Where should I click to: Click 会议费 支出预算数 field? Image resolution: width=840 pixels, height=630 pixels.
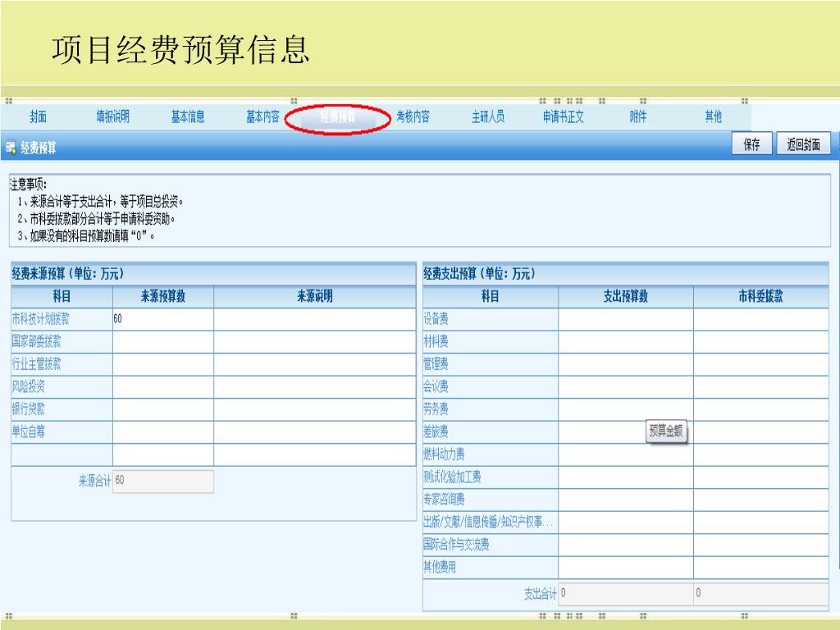[626, 387]
